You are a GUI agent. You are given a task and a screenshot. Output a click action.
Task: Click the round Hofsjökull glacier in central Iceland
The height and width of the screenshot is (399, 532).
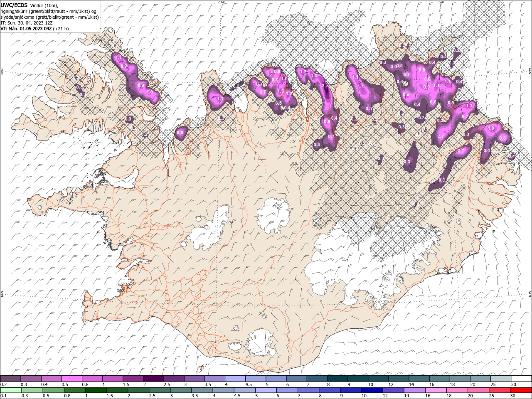click(x=273, y=216)
